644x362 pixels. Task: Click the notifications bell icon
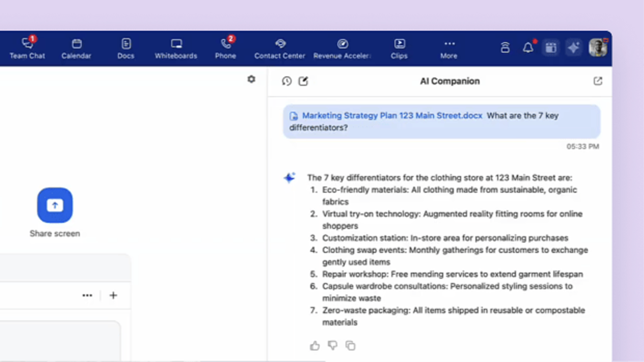[x=528, y=48]
